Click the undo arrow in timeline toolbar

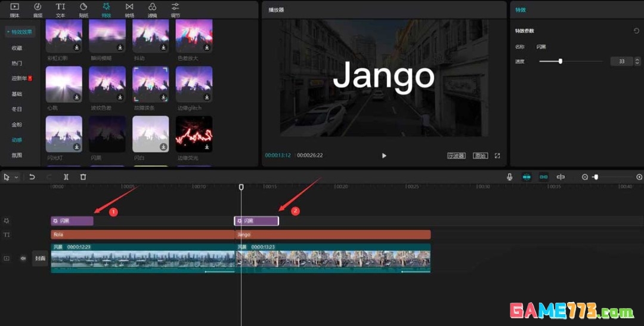(32, 177)
